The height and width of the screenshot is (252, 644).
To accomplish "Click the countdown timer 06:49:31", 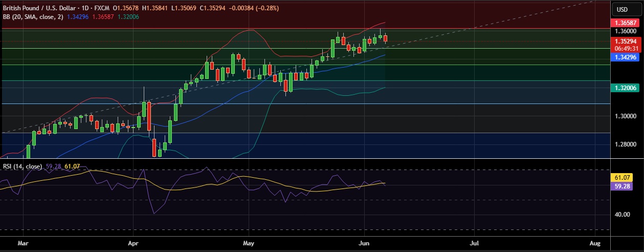I will (626, 48).
